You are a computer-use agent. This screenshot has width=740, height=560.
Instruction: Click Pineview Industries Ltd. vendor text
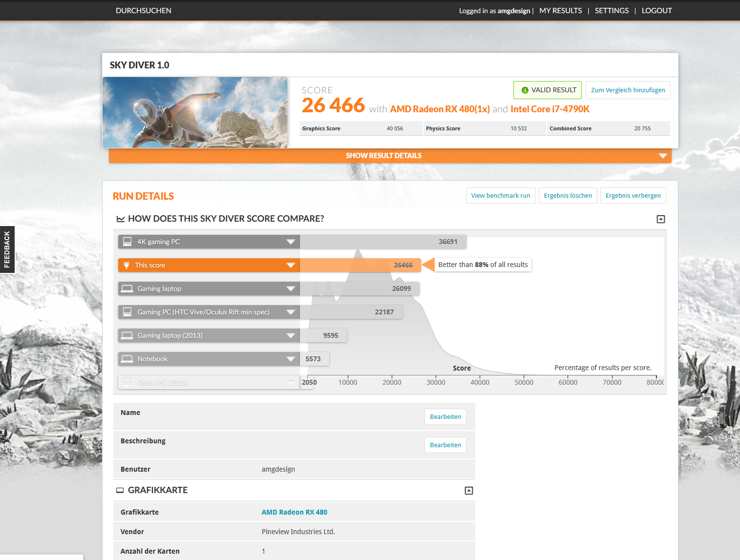(298, 532)
